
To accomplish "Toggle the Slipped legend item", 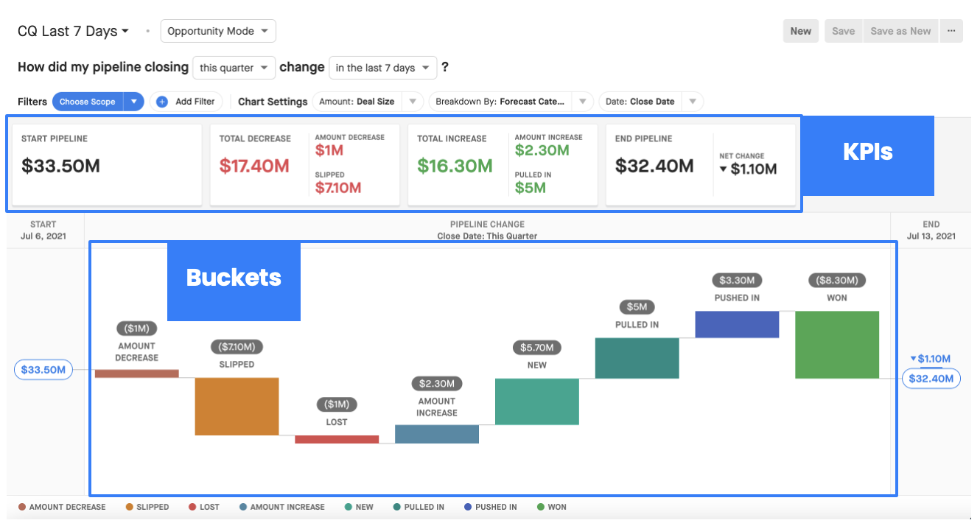I will point(147,507).
